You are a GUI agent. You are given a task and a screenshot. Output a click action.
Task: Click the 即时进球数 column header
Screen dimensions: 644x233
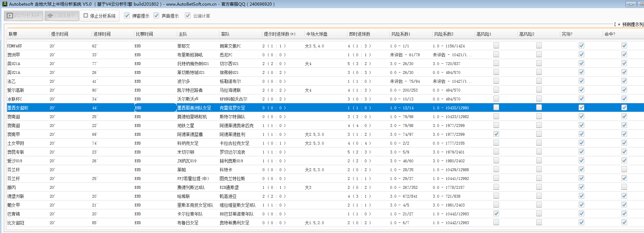pyautogui.click(x=359, y=34)
